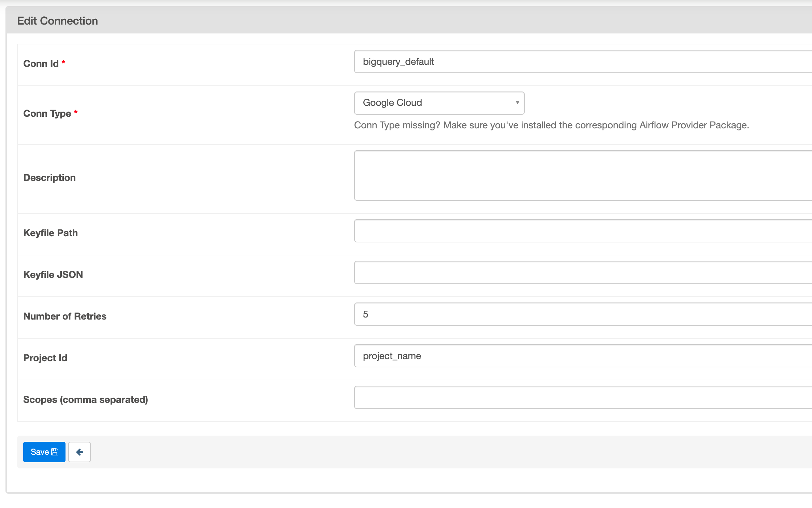812x508 pixels.
Task: Click the Number of Retries label
Action: tap(65, 316)
